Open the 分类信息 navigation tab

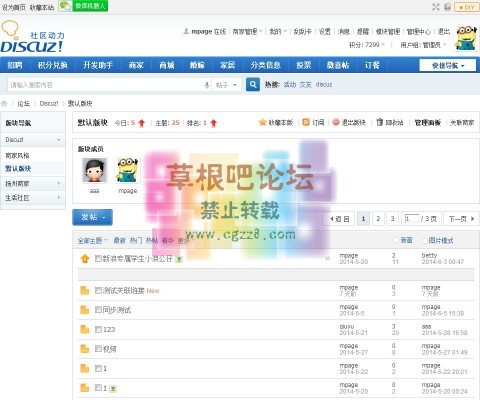[x=266, y=65]
